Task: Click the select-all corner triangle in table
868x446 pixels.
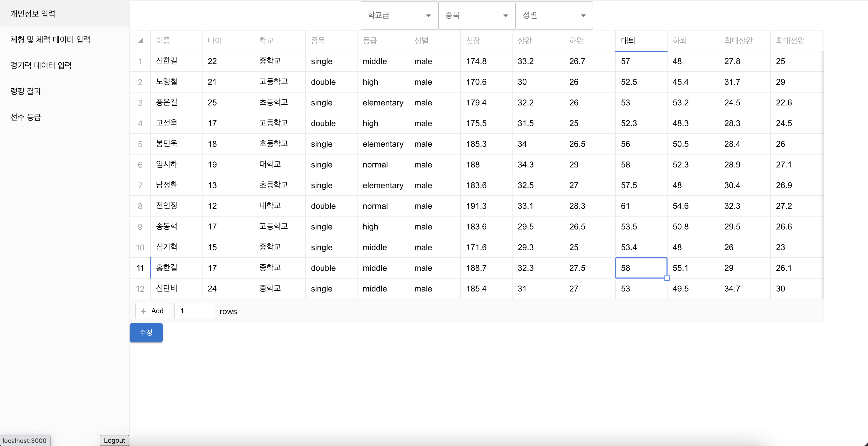Action: [x=141, y=41]
